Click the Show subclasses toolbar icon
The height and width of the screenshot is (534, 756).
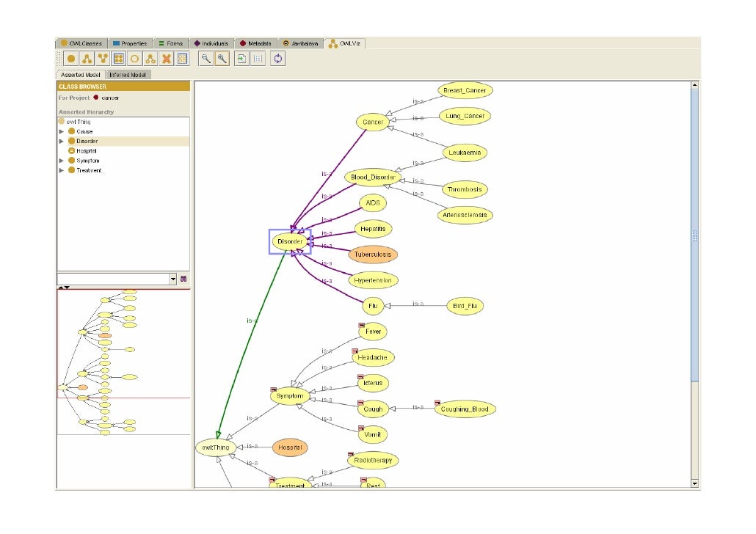click(x=87, y=59)
